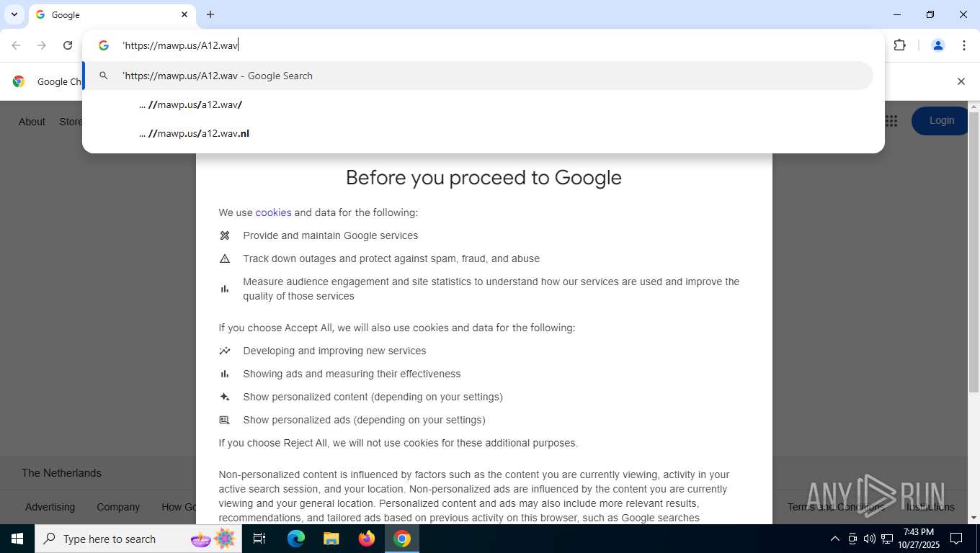The height and width of the screenshot is (553, 980).
Task: Click the Provide and maintain services icon
Action: (x=225, y=235)
